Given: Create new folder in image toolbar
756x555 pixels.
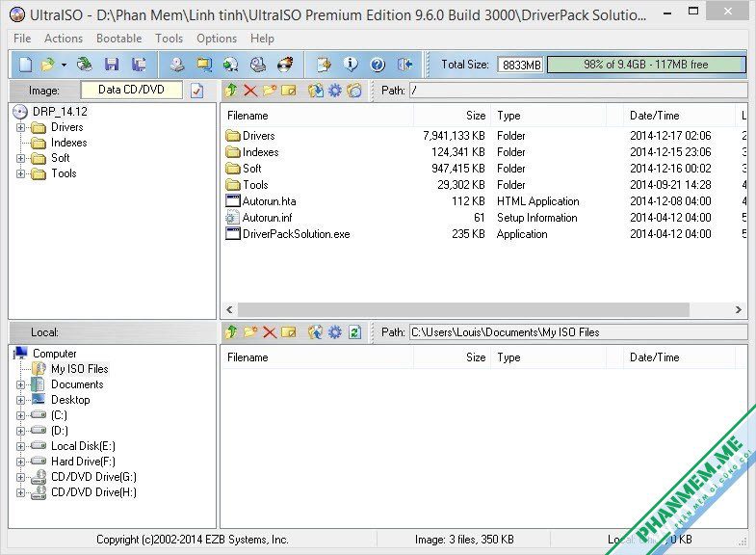Looking at the screenshot, I should (270, 91).
